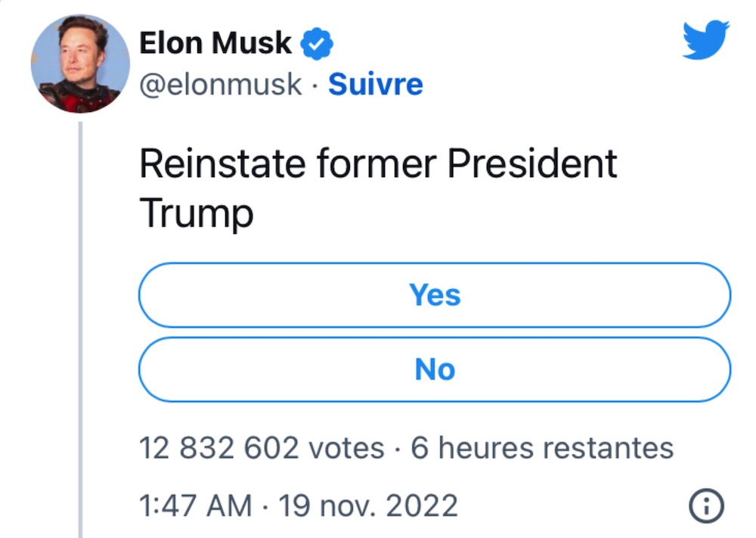Click the @elonmusk handle
756x538 pixels.
[x=221, y=85]
